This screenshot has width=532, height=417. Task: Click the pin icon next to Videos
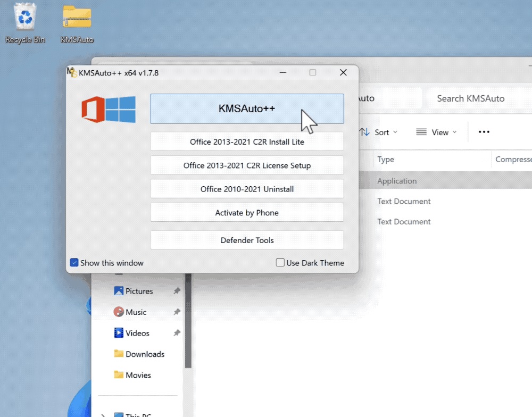[177, 333]
